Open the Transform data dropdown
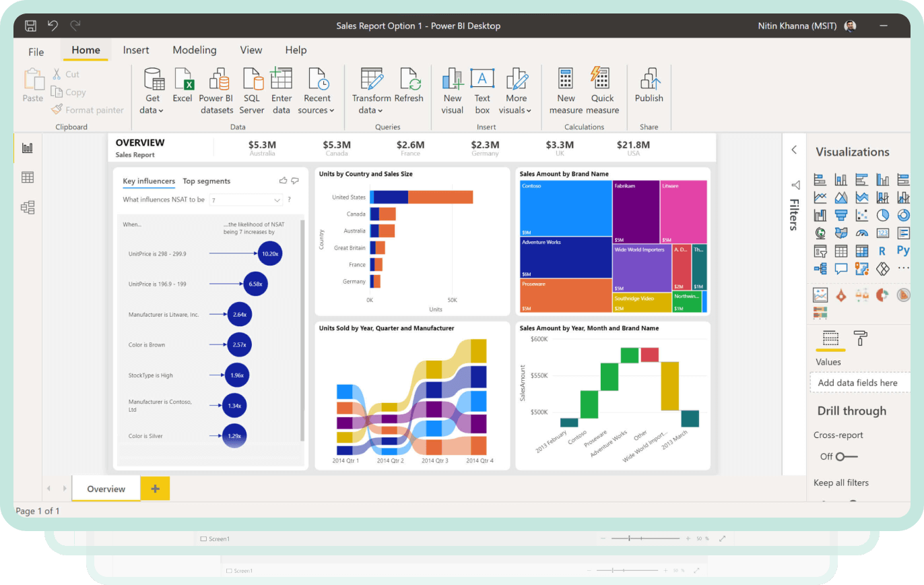Image resolution: width=924 pixels, height=585 pixels. point(380,111)
